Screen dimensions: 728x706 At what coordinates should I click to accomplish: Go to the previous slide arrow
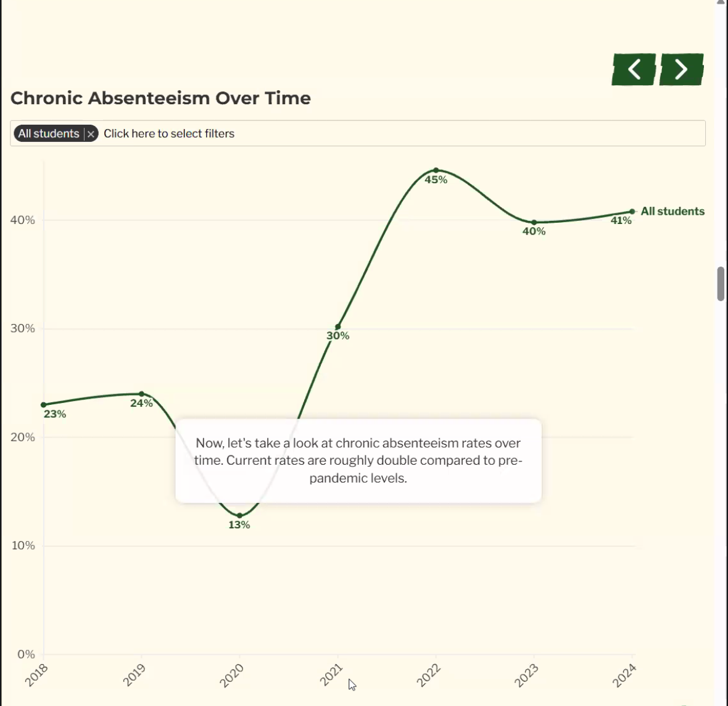tap(634, 69)
